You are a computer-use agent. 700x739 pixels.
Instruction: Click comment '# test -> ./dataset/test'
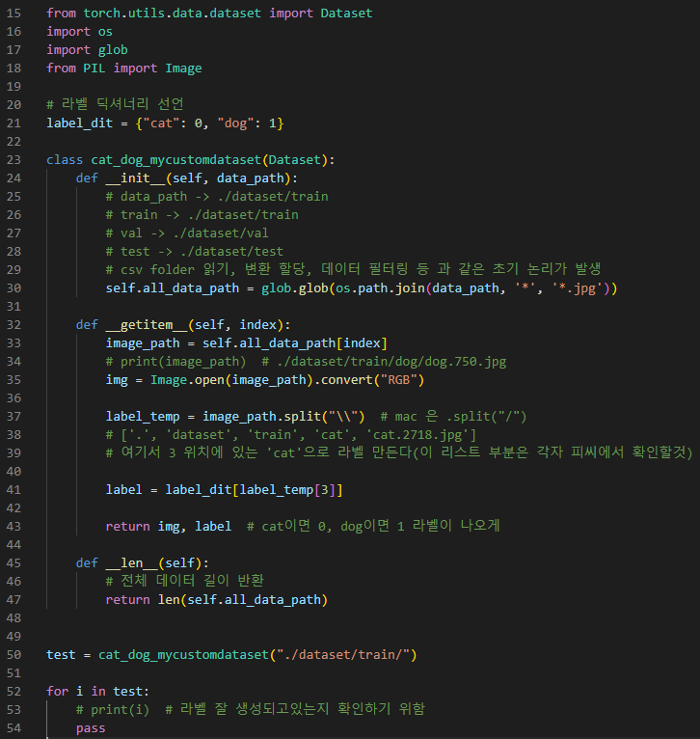pyautogui.click(x=195, y=252)
